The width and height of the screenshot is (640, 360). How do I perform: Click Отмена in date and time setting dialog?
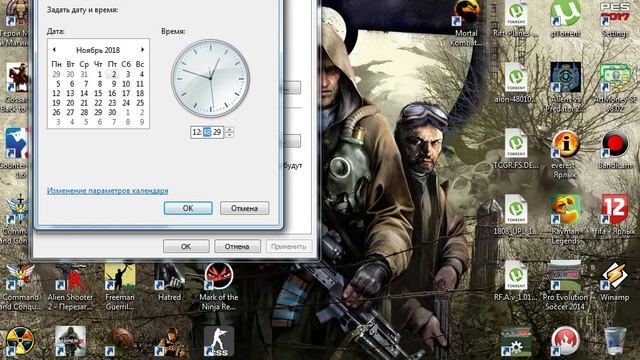244,208
